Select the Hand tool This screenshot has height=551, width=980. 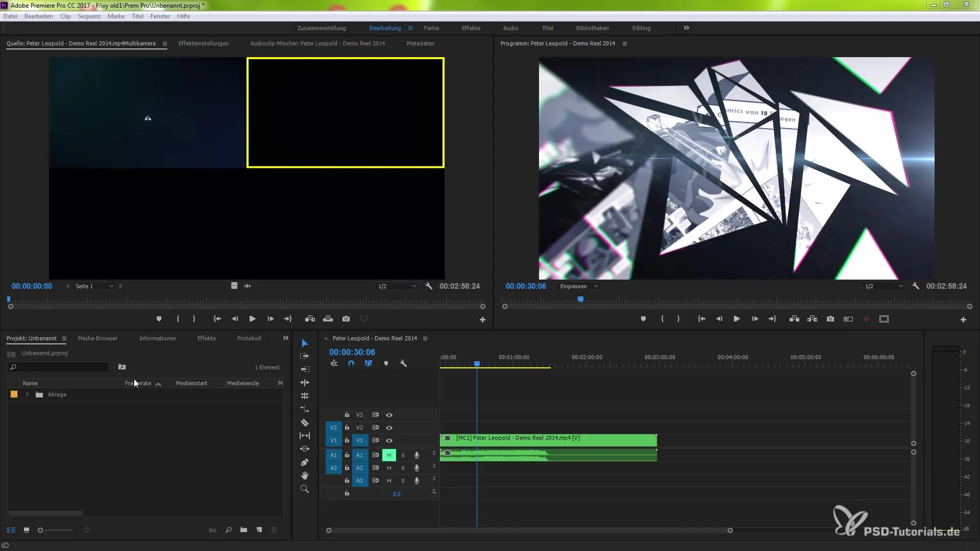coord(305,475)
